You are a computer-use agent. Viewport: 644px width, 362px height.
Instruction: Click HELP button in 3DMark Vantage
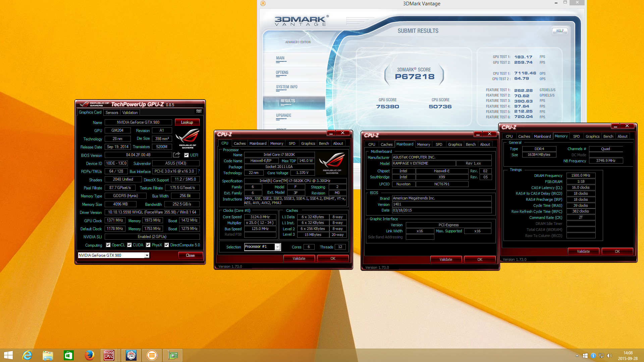(x=560, y=31)
